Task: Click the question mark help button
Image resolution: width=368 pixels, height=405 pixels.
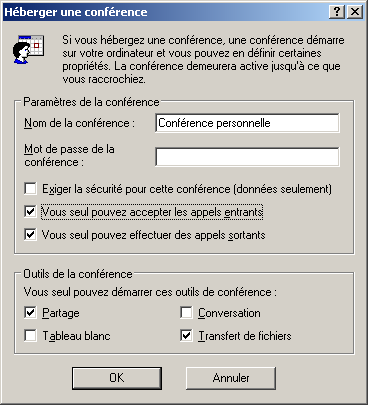Action: 337,12
